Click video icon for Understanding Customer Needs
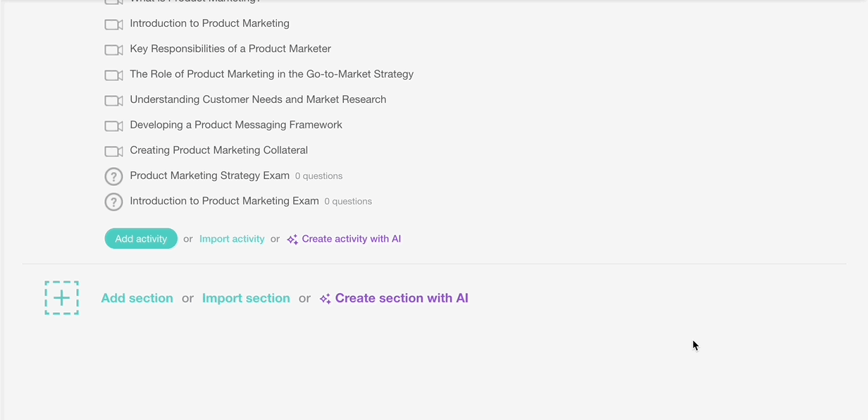 113,101
